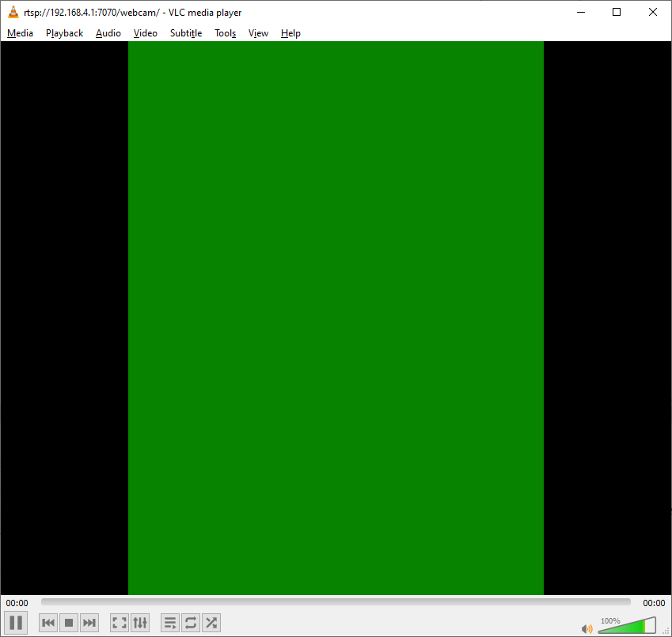672x637 pixels.
Task: Click the elapsed time 00:00 label
Action: click(17, 603)
